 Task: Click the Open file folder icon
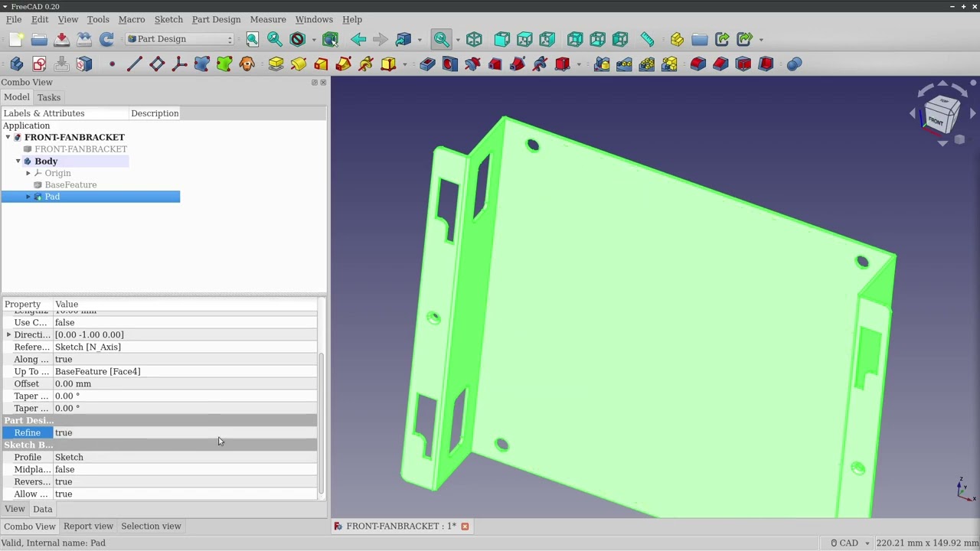(39, 39)
